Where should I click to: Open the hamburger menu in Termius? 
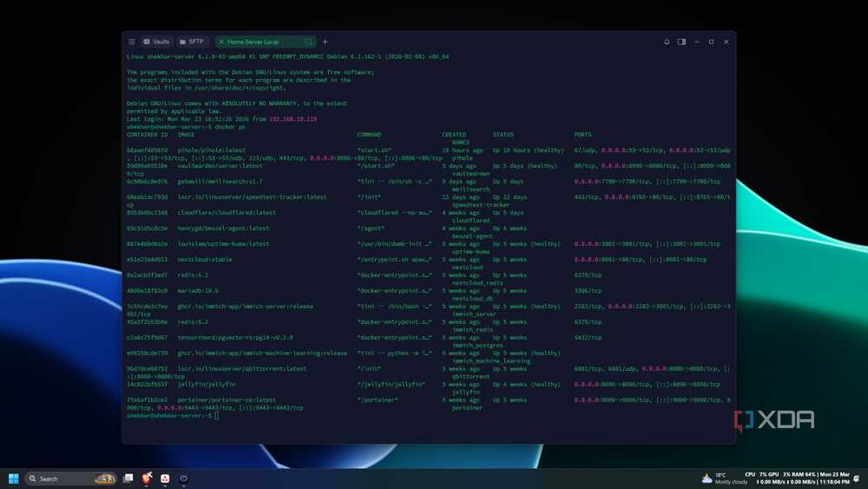132,42
